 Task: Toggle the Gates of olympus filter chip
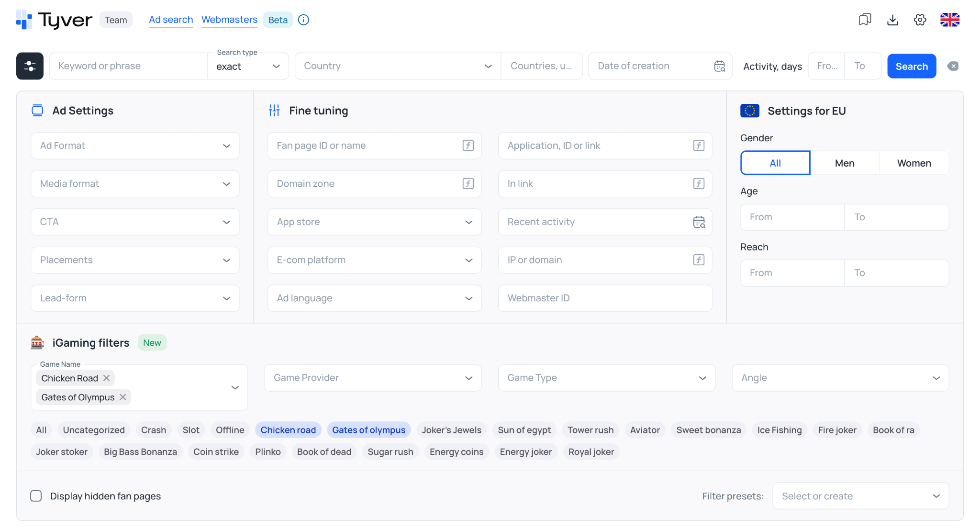point(368,430)
